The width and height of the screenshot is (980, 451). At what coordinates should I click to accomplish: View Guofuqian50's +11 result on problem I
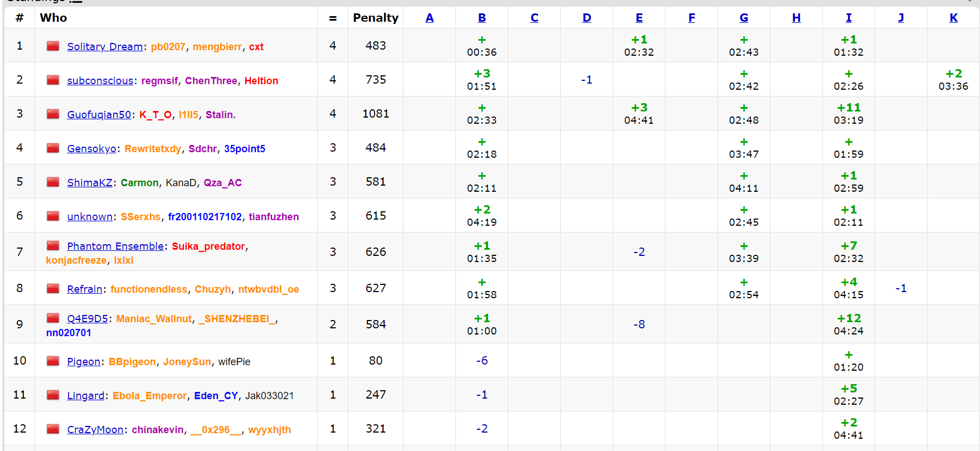click(848, 114)
